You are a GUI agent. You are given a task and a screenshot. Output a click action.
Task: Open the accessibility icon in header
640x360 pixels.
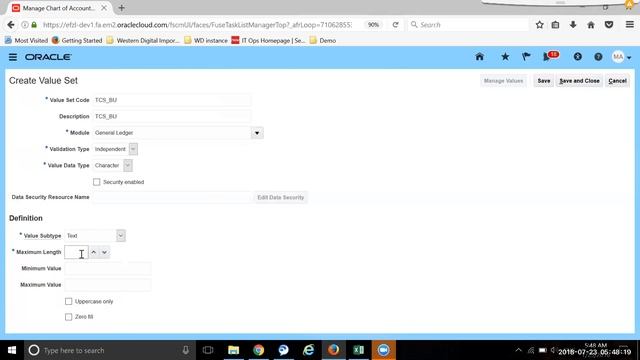pyautogui.click(x=577, y=57)
